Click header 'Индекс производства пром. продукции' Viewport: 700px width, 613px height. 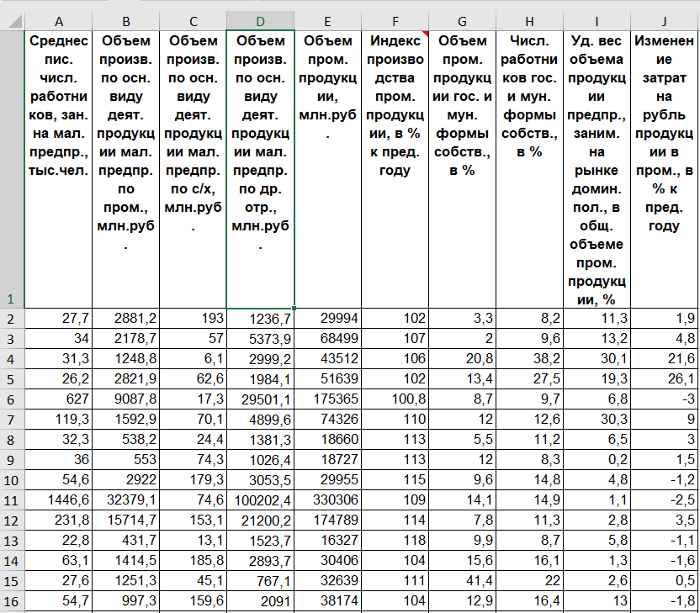coord(395,169)
